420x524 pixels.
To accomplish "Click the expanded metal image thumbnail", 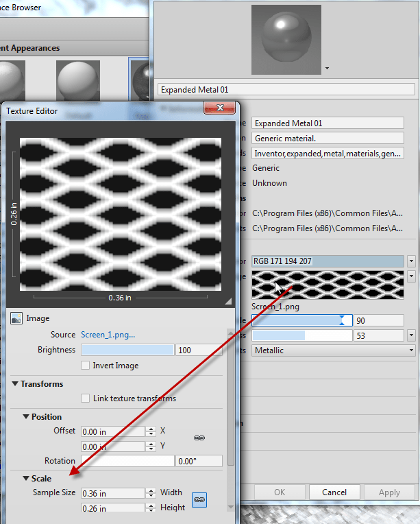I will click(x=328, y=285).
